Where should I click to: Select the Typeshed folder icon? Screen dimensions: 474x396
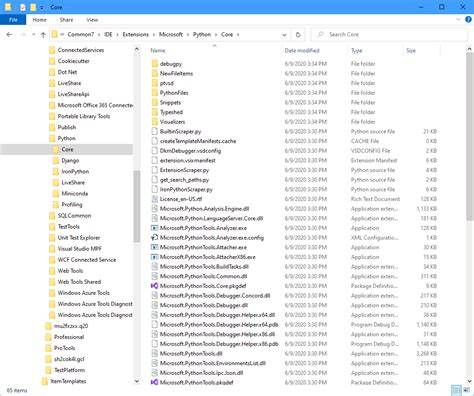point(155,112)
